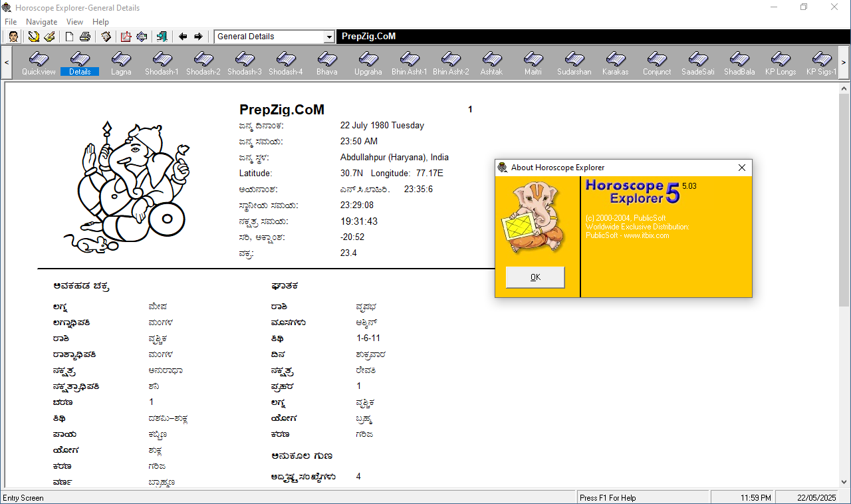Click 'Abdullahpur (Haryana), India' text
The width and height of the screenshot is (851, 504).
[x=394, y=158]
